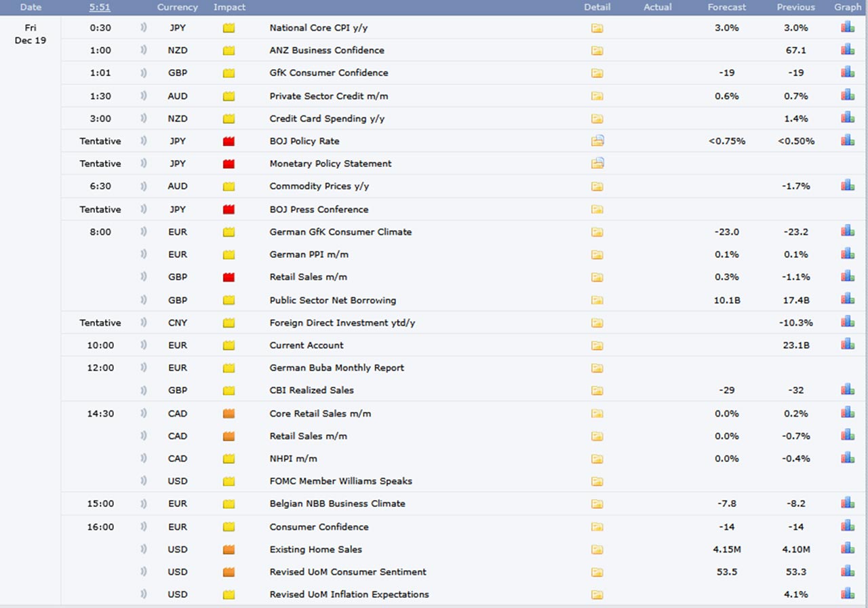Click the 17.4B previous value cell

point(795,300)
